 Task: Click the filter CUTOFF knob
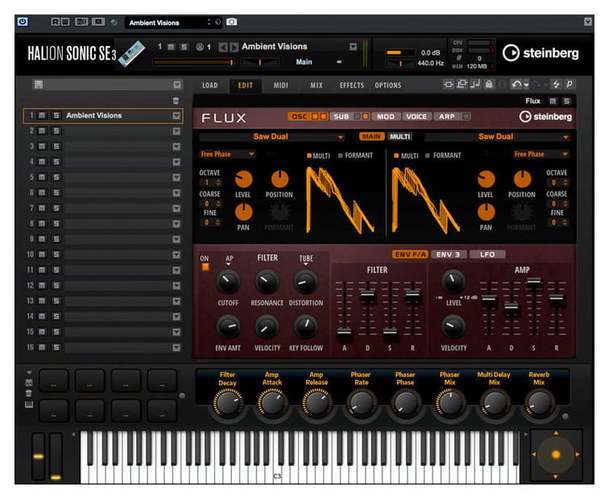click(228, 282)
